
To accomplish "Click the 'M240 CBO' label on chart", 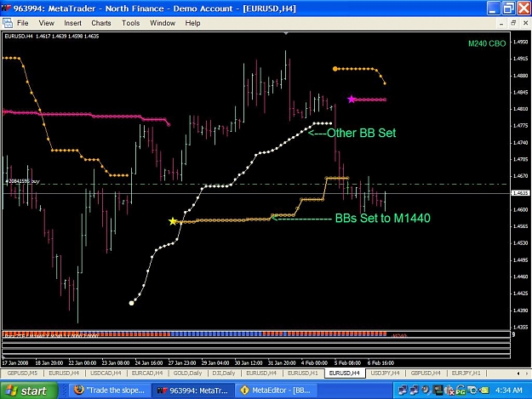I will click(x=487, y=43).
